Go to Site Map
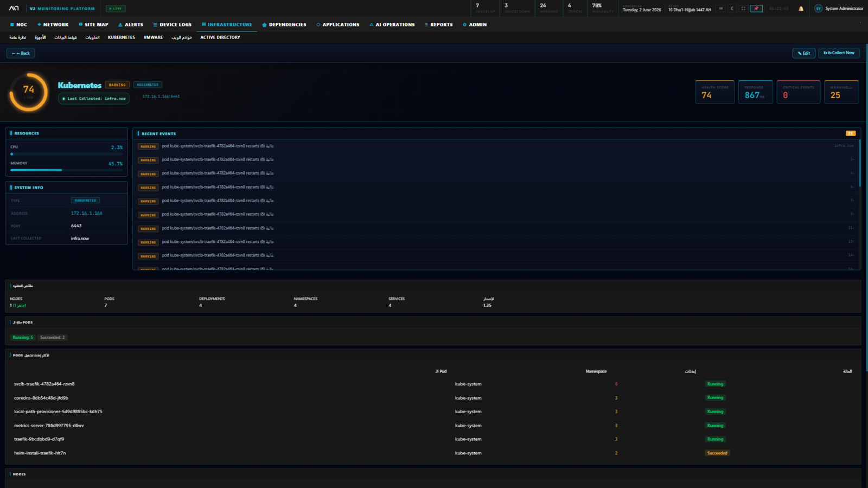 point(93,24)
